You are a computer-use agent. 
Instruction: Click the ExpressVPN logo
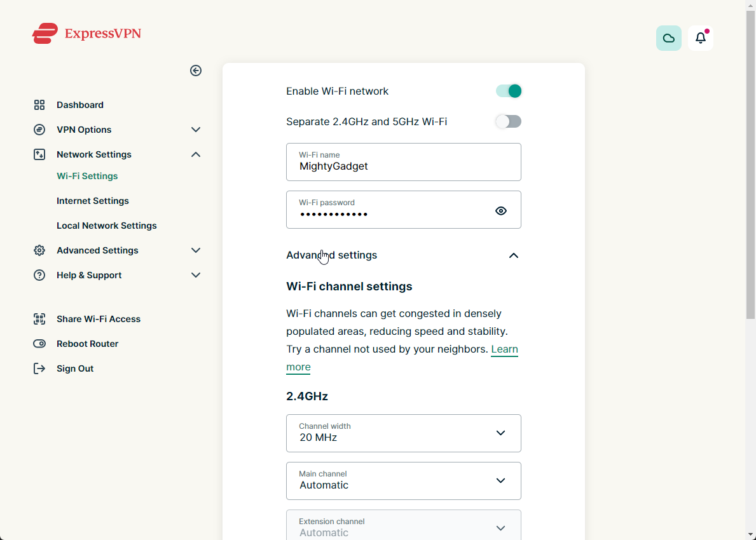pos(86,34)
